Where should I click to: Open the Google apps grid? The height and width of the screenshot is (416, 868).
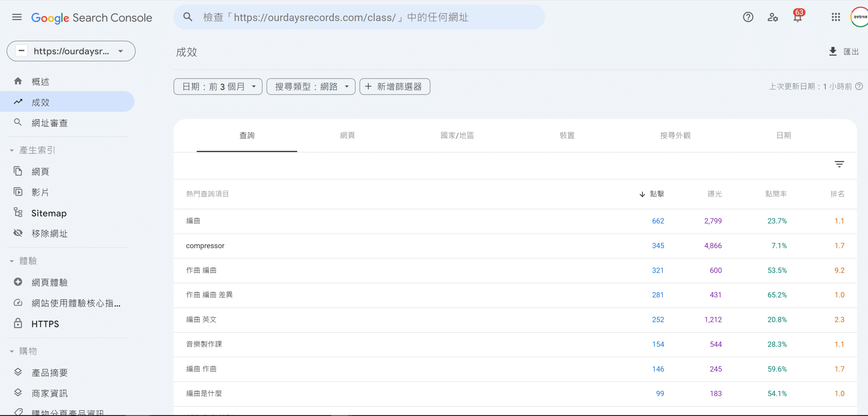(836, 17)
